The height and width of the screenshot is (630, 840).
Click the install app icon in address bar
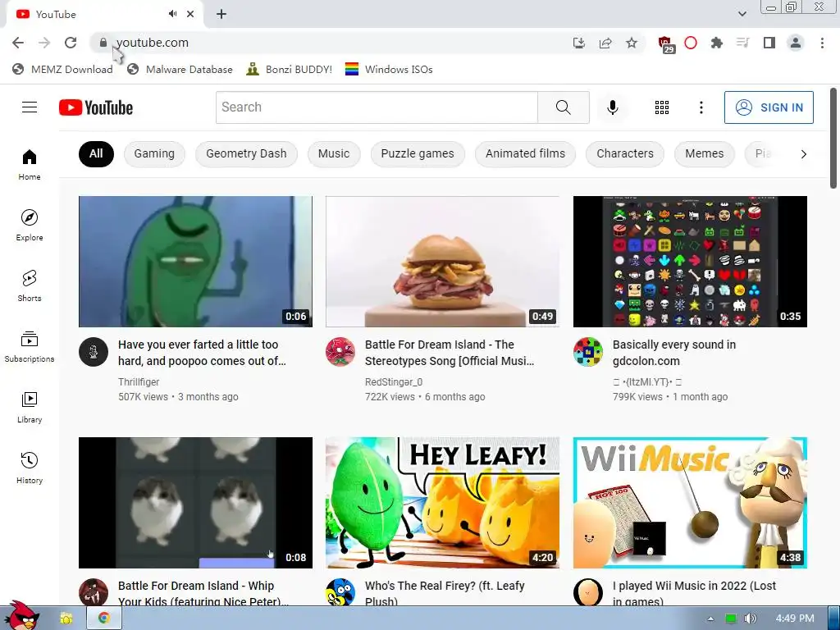578,43
